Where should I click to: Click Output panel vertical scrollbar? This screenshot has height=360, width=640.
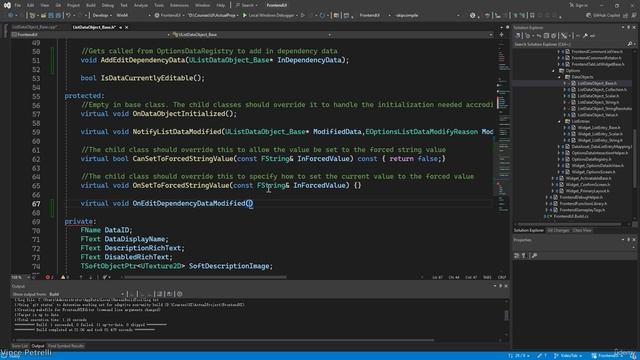[506, 316]
